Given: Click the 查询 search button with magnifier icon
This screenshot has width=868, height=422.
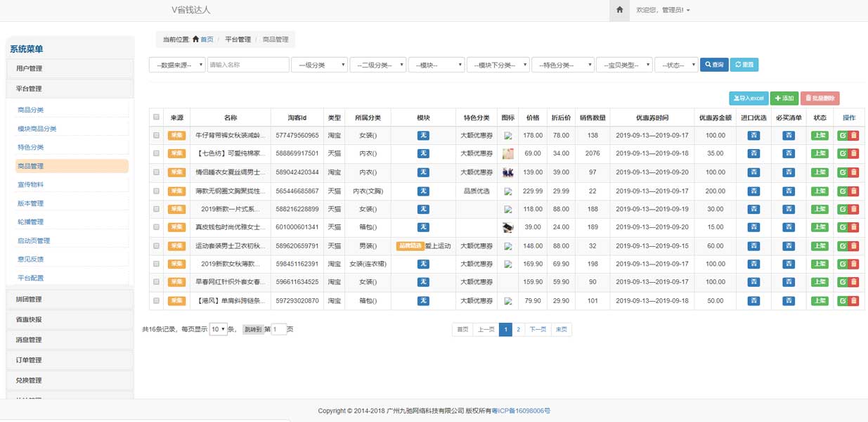Looking at the screenshot, I should tap(713, 64).
